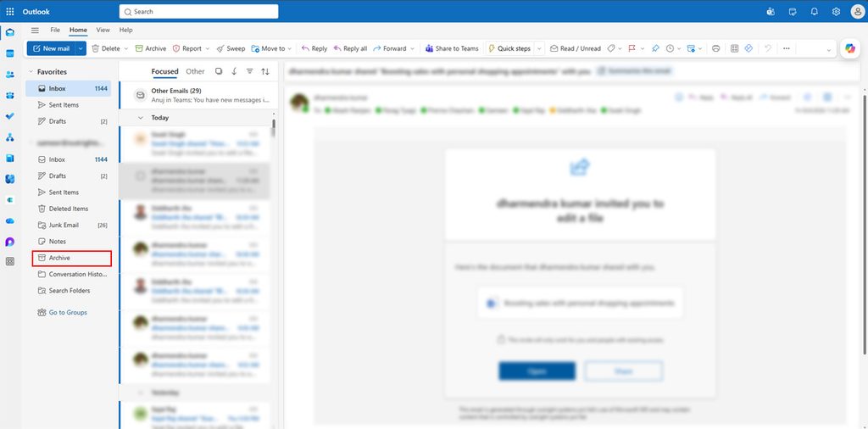Image resolution: width=868 pixels, height=429 pixels.
Task: Click the Archive button in the ribbon
Action: 151,48
